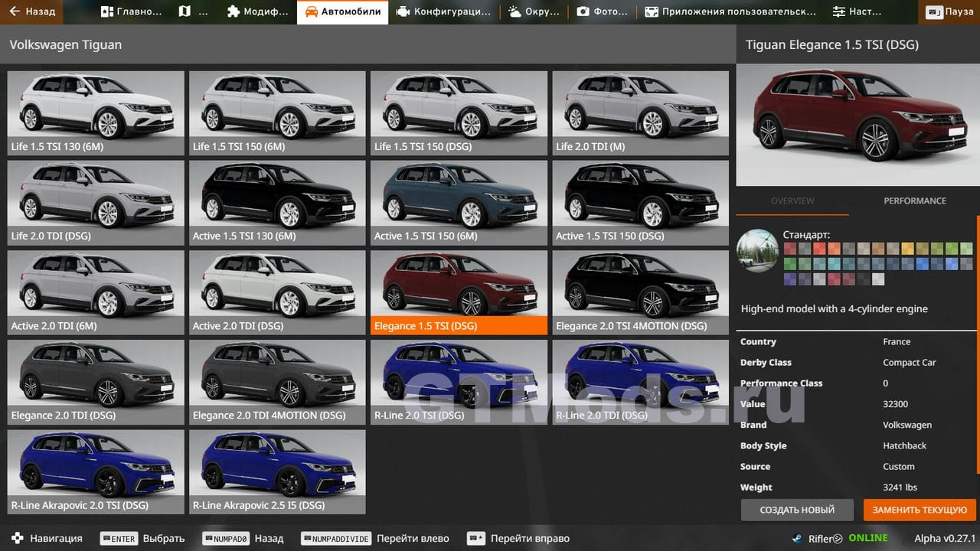Open the Главное меню tab
Image resolution: width=980 pixels, height=551 pixels.
coord(131,11)
